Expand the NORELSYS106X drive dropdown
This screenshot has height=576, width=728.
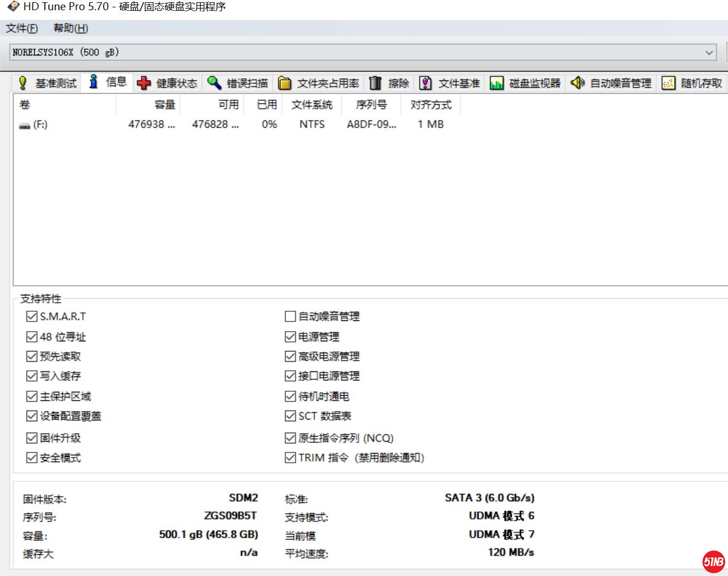(709, 52)
